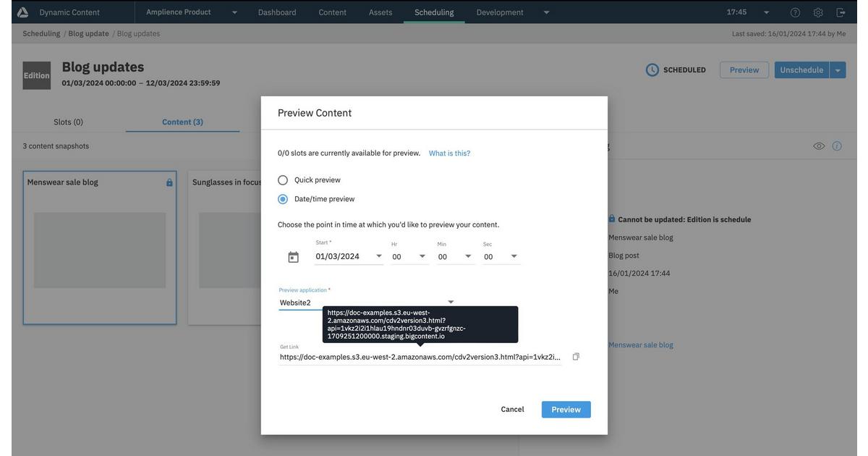Click the 3 content snapshots text
Viewport: 868px width, 456px height.
pyautogui.click(x=56, y=146)
